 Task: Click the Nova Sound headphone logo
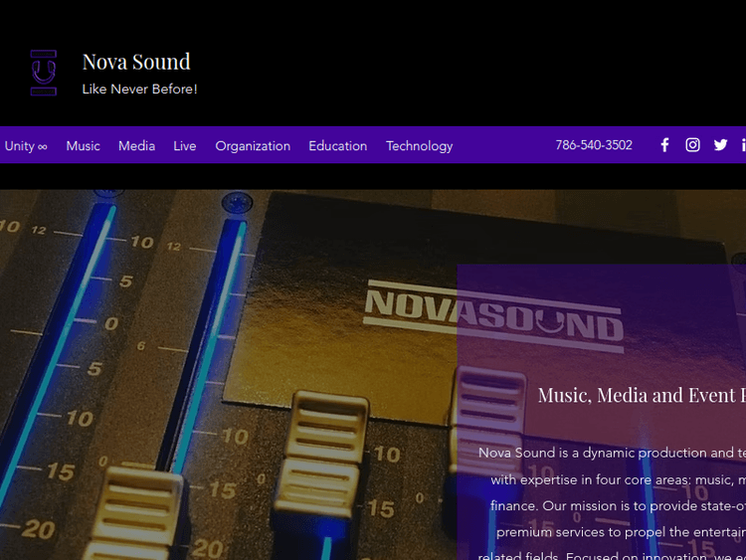click(44, 73)
